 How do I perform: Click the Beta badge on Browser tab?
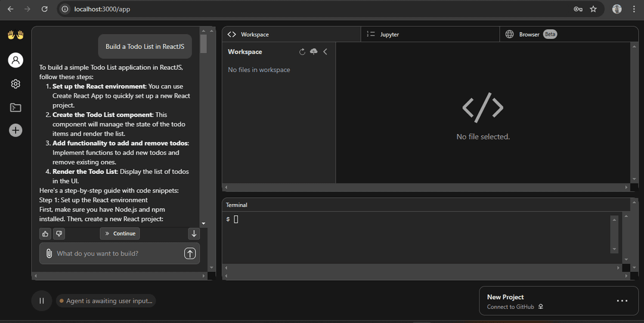550,34
